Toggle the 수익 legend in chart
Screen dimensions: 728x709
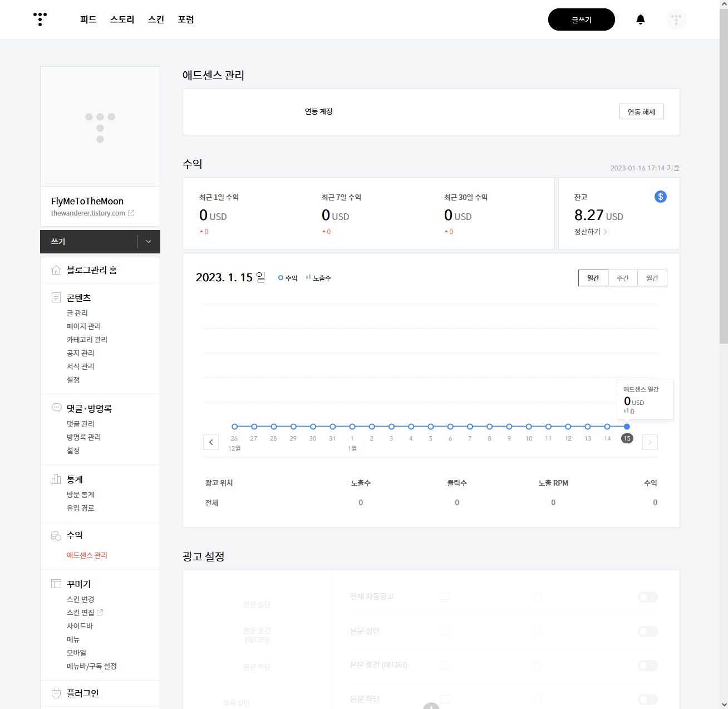tap(288, 278)
